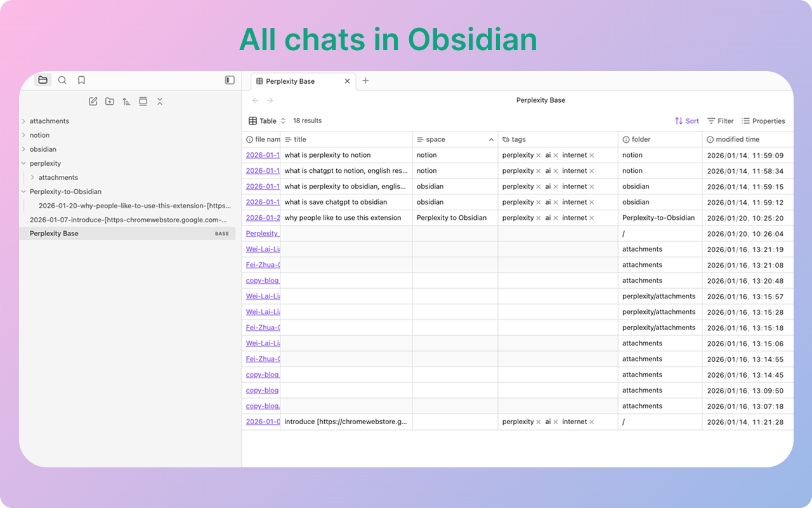
Task: Remove ai tag from 'what is perplexity to notion' row
Action: [x=556, y=155]
